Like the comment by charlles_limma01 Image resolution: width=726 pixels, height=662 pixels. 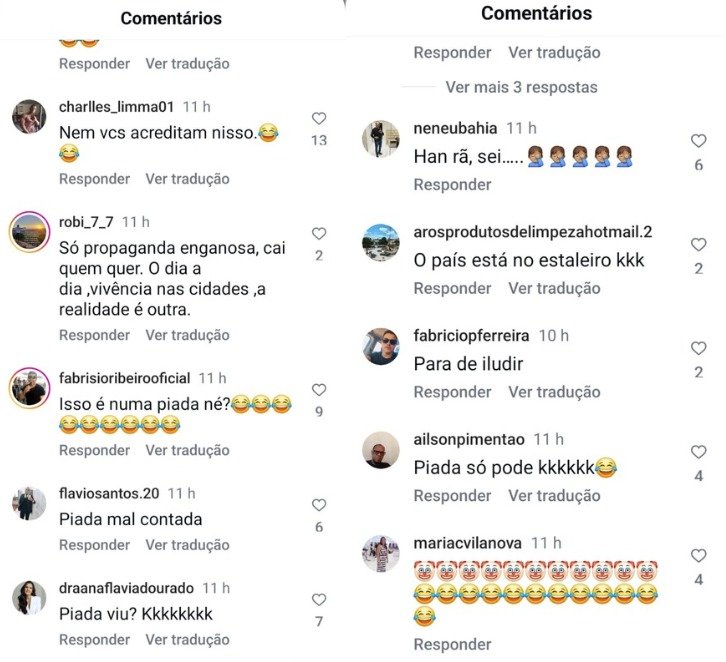(x=319, y=119)
